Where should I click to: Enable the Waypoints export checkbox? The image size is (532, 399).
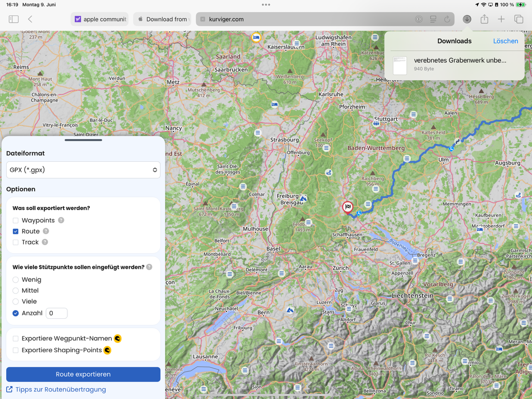(x=16, y=220)
